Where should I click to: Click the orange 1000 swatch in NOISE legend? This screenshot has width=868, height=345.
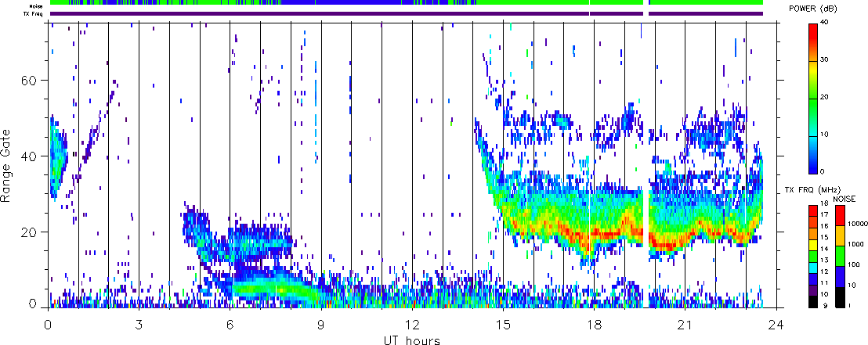tap(841, 236)
